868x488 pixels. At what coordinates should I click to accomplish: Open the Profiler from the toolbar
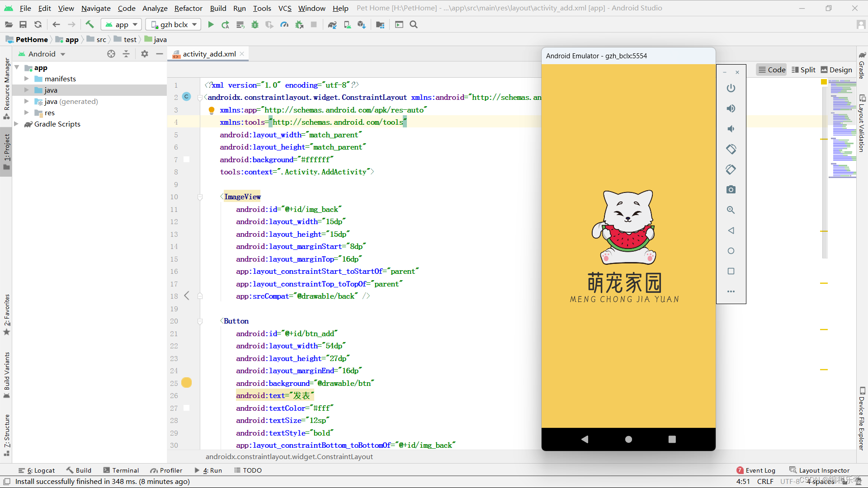pos(285,24)
